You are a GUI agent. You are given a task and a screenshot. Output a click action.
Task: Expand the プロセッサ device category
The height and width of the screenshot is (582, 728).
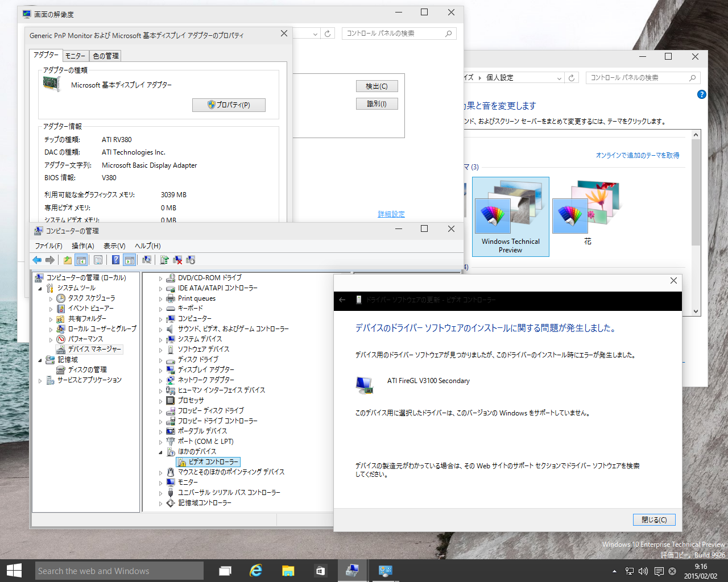pos(160,401)
